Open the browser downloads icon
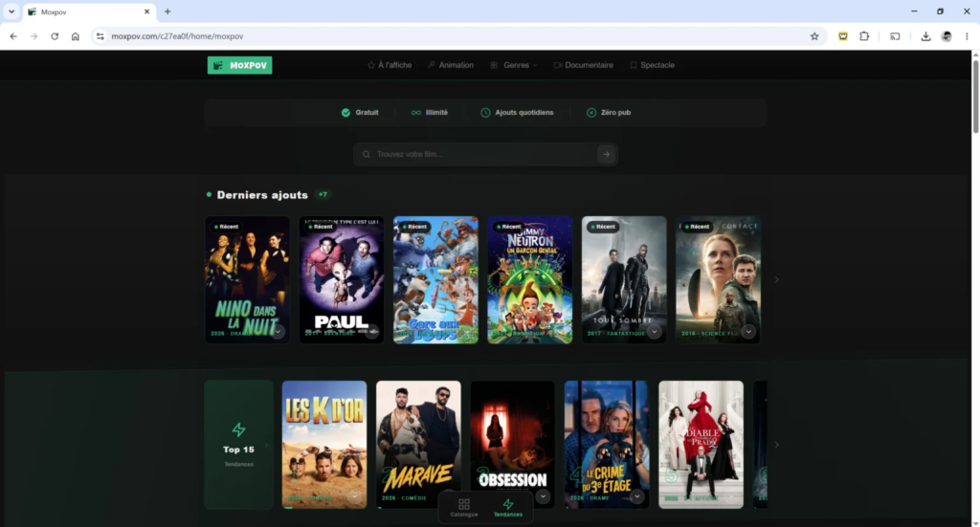Screen dimensions: 980x527 (x=925, y=36)
